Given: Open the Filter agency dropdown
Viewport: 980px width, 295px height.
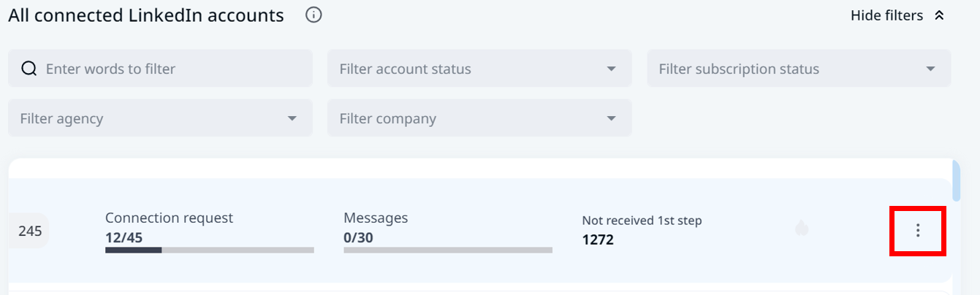Looking at the screenshot, I should point(146,118).
